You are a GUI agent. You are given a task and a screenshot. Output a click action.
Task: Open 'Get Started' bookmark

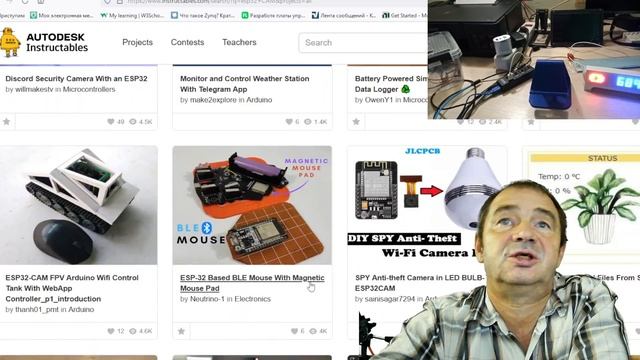click(404, 16)
